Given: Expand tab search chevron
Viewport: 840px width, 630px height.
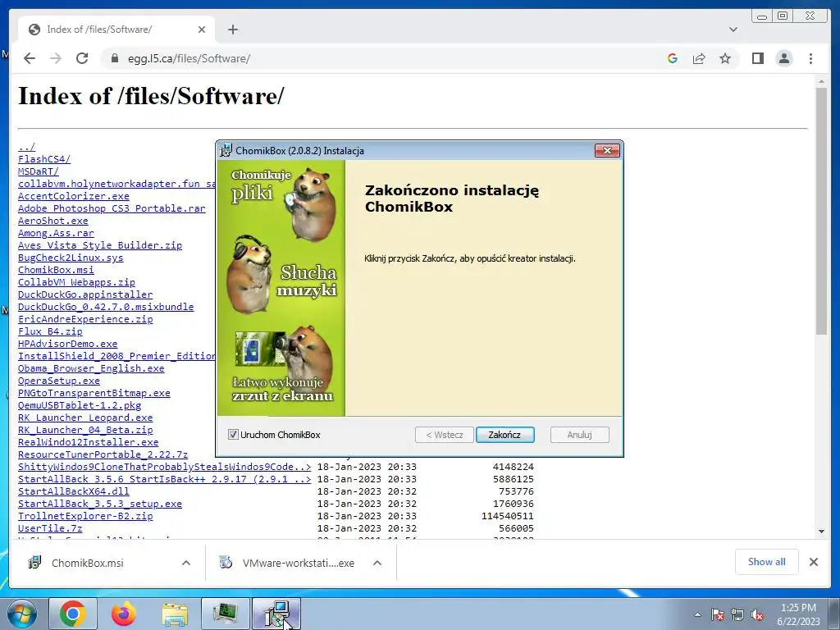Looking at the screenshot, I should tap(733, 30).
